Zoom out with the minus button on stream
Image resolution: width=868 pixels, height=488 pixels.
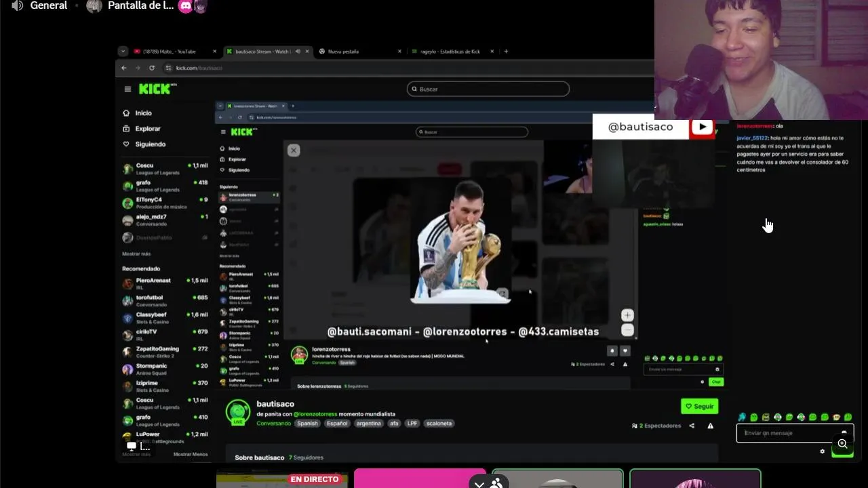(627, 330)
